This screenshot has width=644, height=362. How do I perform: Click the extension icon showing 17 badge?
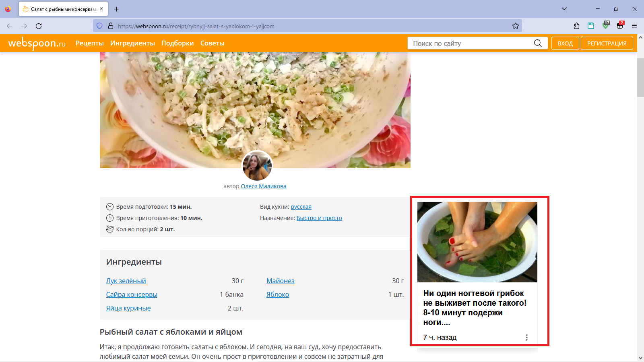coord(606,26)
